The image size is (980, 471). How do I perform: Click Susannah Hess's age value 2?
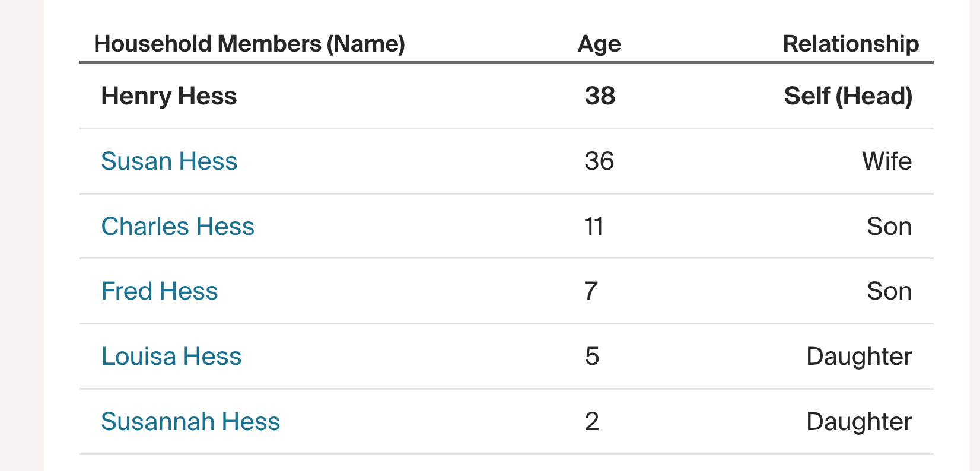(x=592, y=422)
